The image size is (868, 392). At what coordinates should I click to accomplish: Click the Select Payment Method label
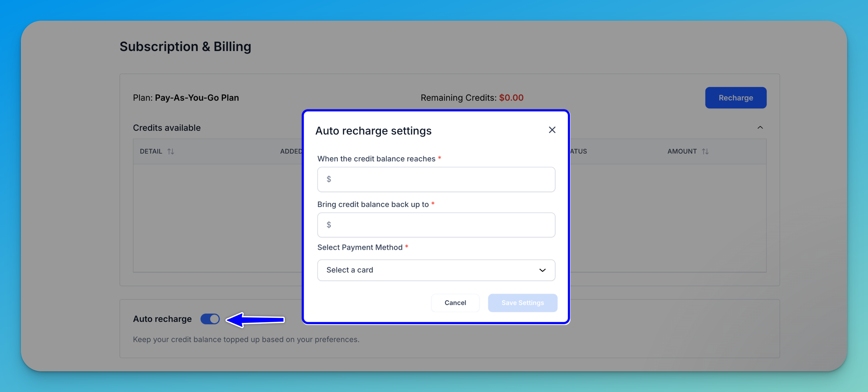[x=360, y=247]
